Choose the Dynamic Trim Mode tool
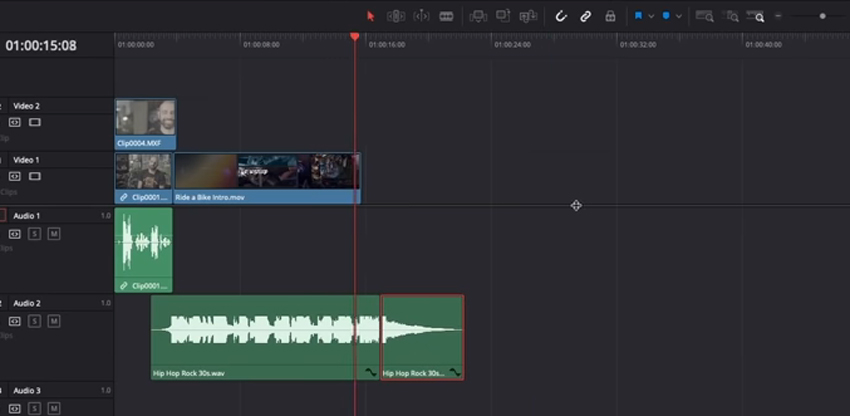Viewport: 850px width, 416px height. point(421,16)
